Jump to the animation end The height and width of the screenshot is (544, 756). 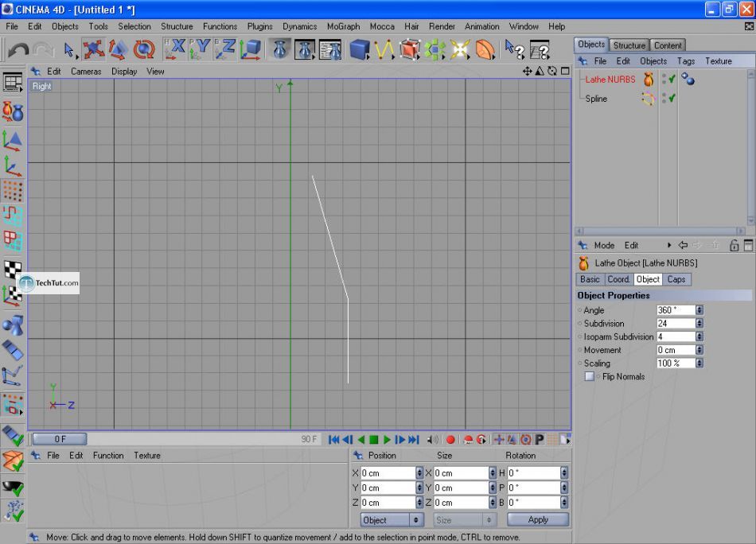point(414,440)
